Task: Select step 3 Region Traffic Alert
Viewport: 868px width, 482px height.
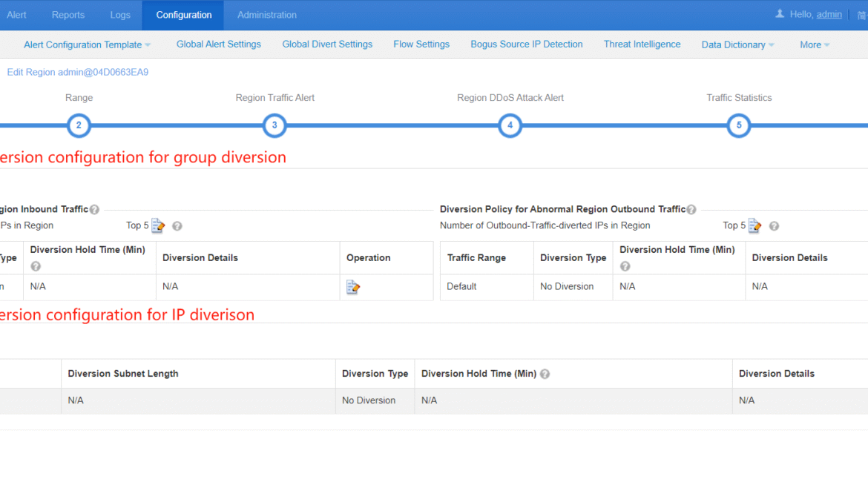Action: click(274, 125)
